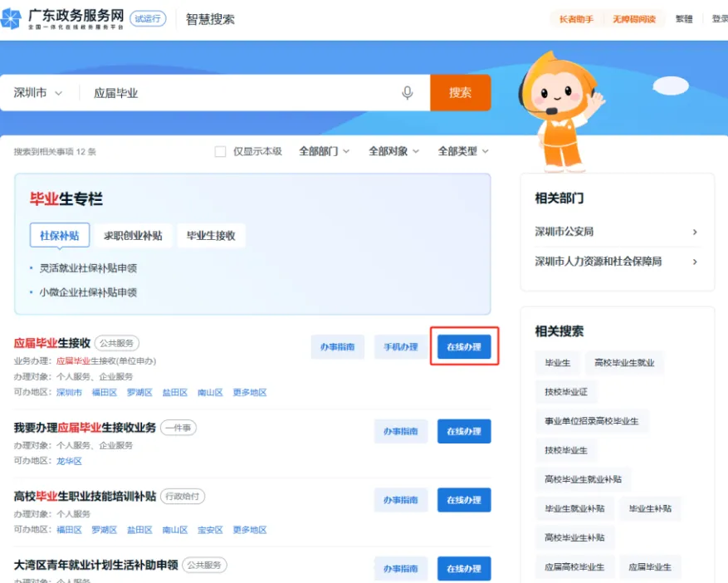Screen dimensions: 728x583
Task: Click the 毕业生就业补贴 related search tag
Action: 574,509
